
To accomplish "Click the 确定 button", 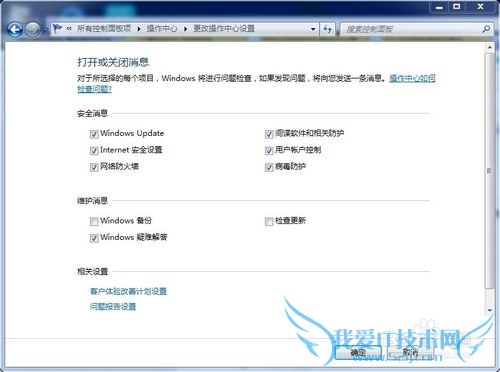I will pyautogui.click(x=358, y=353).
